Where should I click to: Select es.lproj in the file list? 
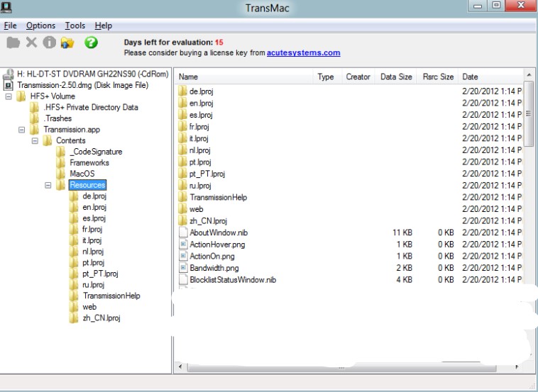[201, 115]
